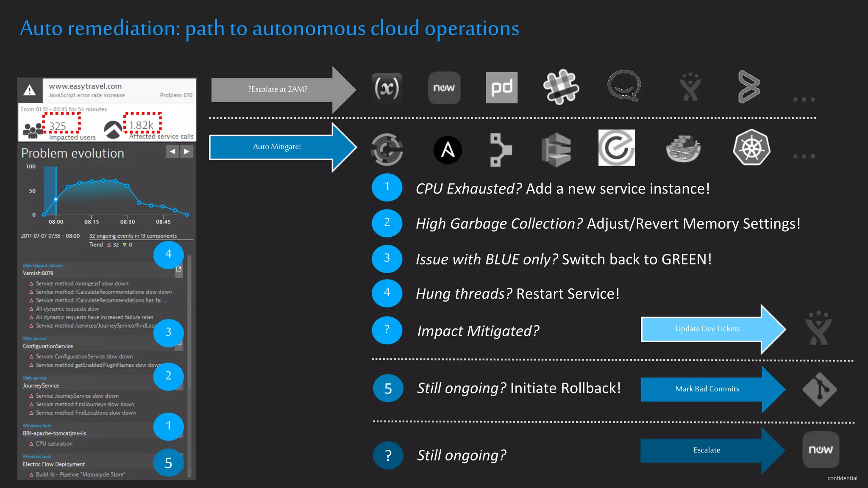Screen dimensions: 868x488
Task: Click the affected service calls chevron icon
Action: (113, 130)
